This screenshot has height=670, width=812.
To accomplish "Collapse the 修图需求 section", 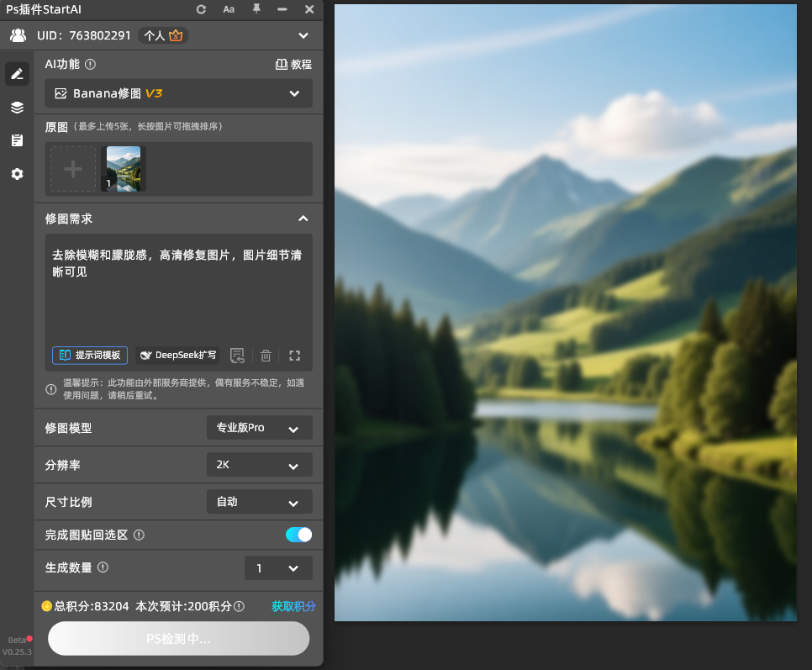I will pos(303,219).
